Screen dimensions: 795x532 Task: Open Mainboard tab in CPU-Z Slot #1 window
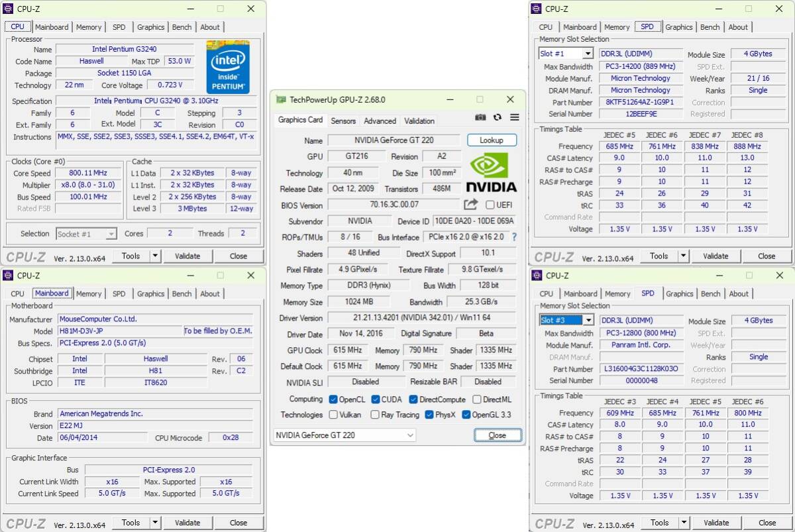coord(580,27)
